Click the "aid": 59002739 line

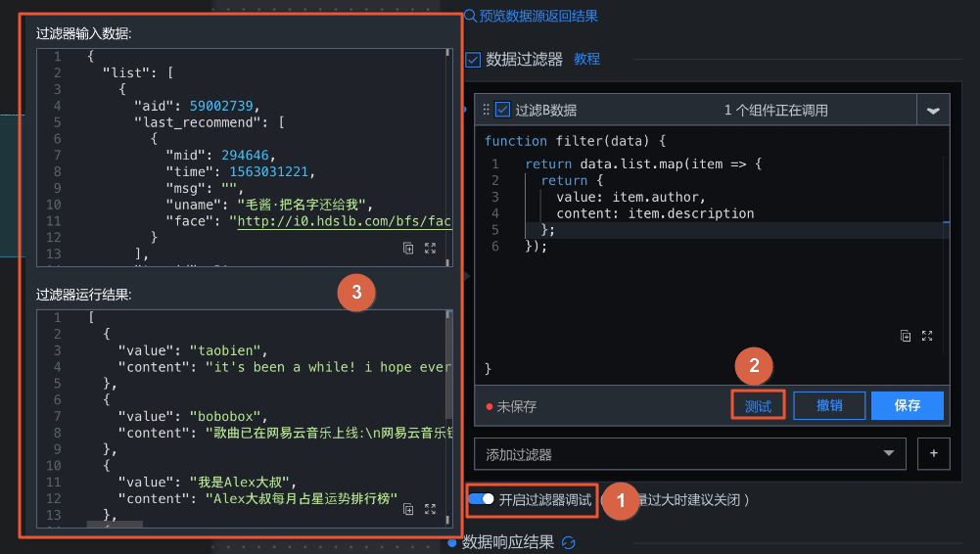197,106
